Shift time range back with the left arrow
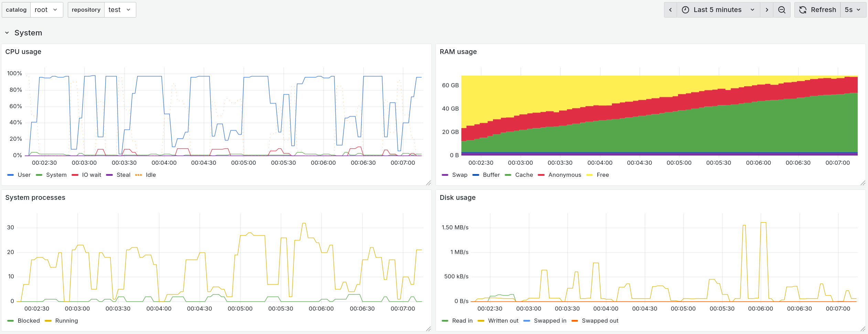This screenshot has width=868, height=334. [x=671, y=10]
